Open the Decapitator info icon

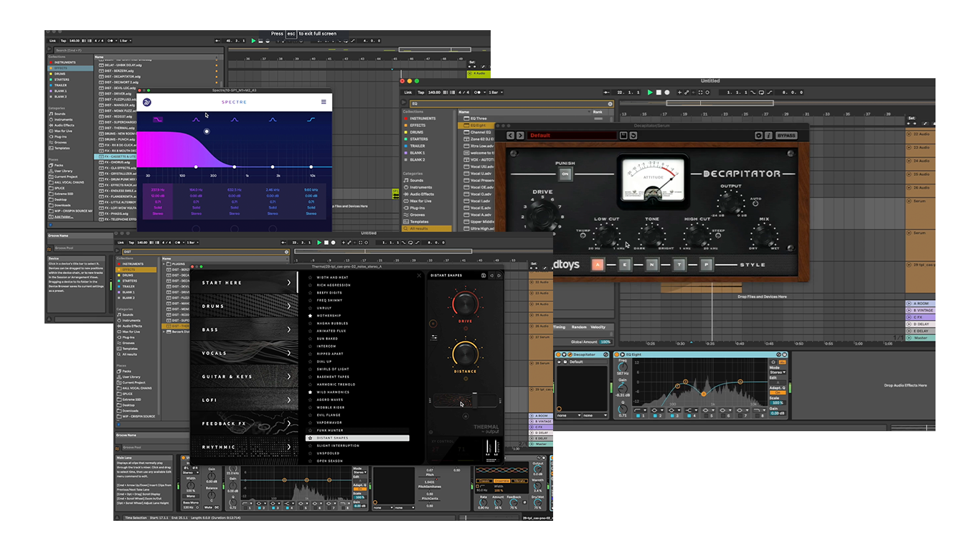[x=768, y=135]
